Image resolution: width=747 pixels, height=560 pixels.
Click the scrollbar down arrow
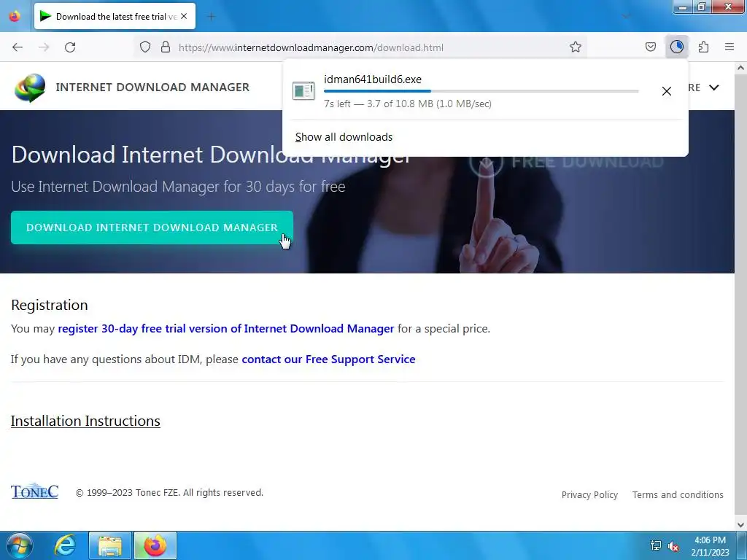(740, 525)
